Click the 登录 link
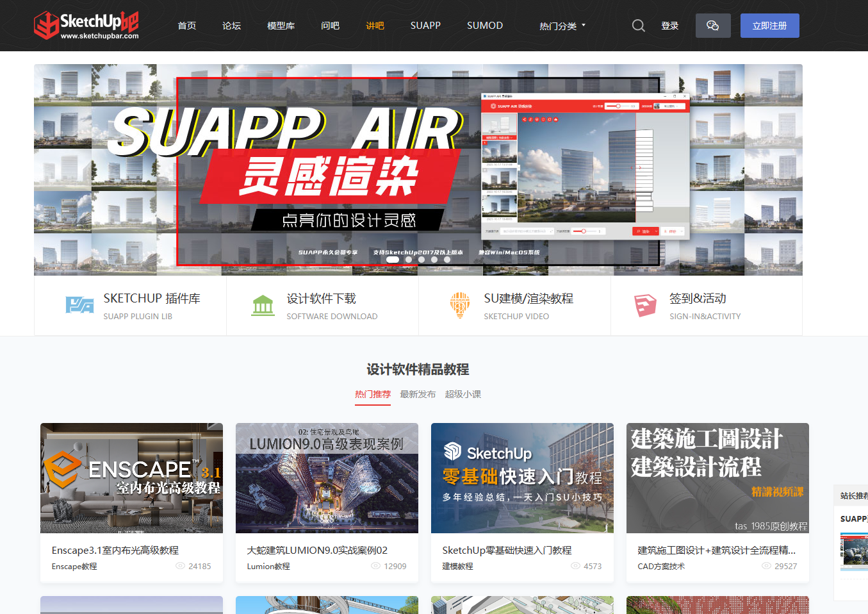This screenshot has width=868, height=614. pyautogui.click(x=670, y=26)
